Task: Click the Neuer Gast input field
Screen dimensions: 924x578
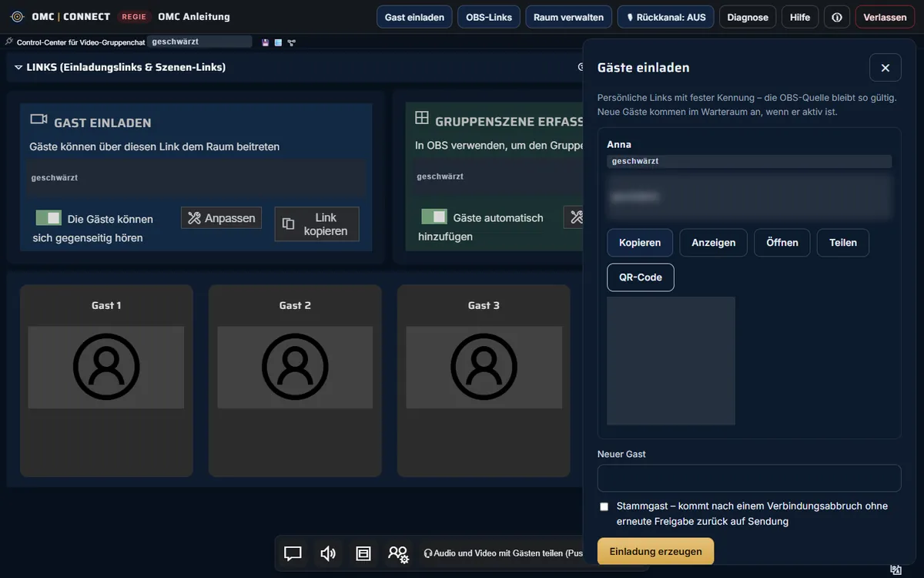Action: coord(749,478)
